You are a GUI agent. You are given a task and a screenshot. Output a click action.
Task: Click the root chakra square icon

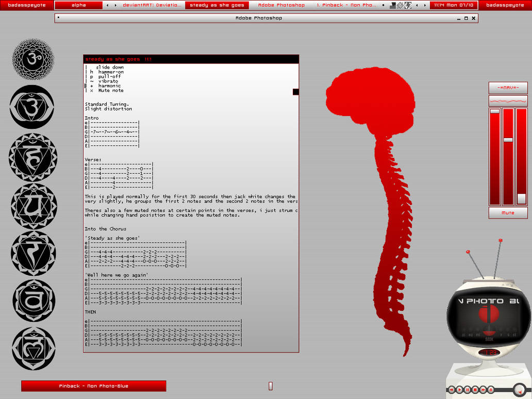33,348
